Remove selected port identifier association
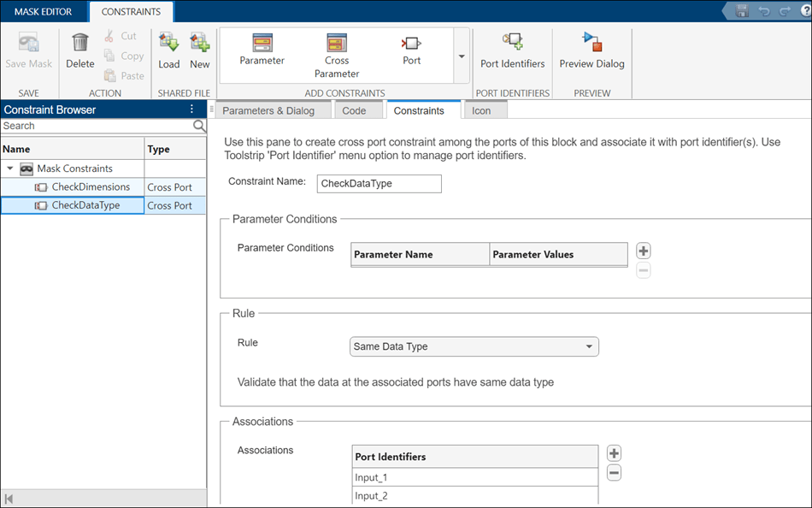This screenshot has width=812, height=508. pyautogui.click(x=614, y=473)
